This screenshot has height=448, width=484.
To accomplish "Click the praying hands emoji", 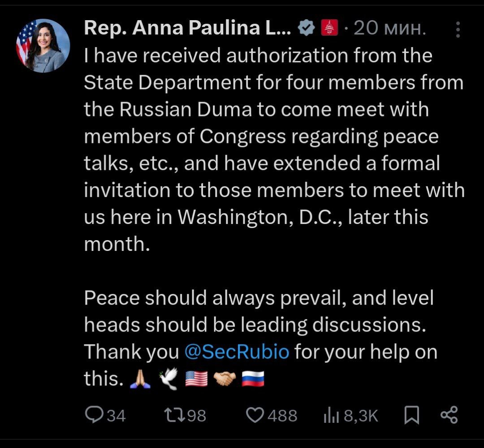I will point(138,379).
